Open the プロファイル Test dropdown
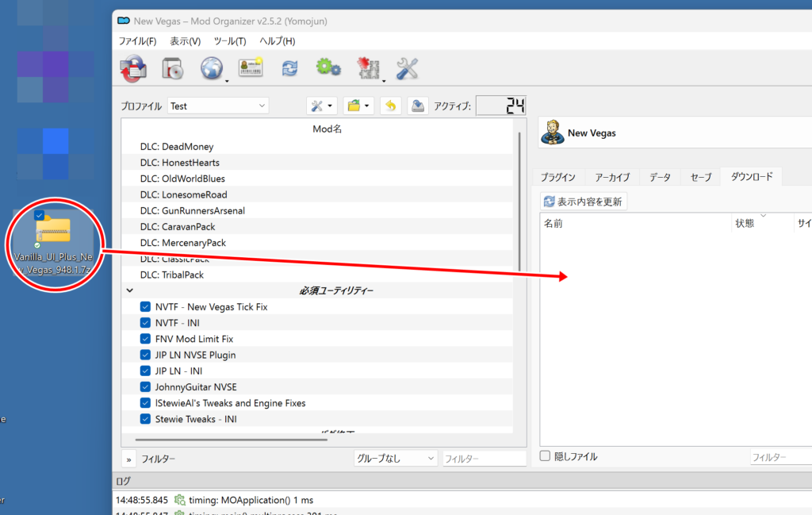The width and height of the screenshot is (812, 515). pos(218,106)
